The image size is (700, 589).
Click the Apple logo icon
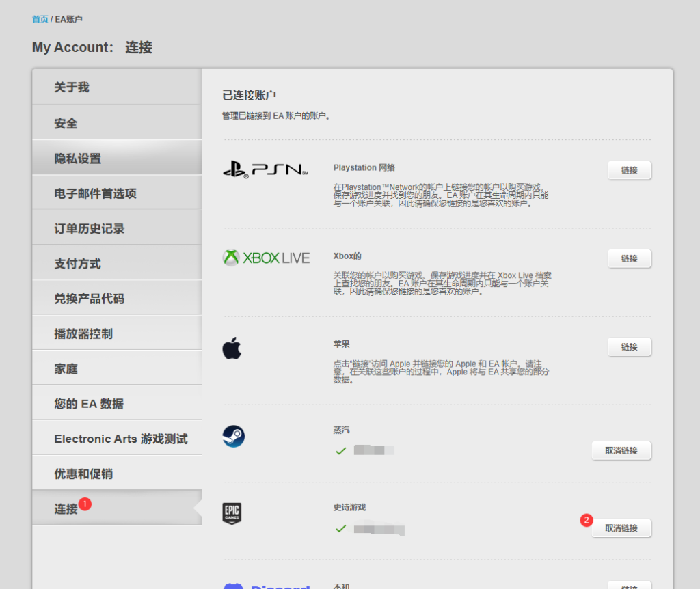tap(232, 348)
